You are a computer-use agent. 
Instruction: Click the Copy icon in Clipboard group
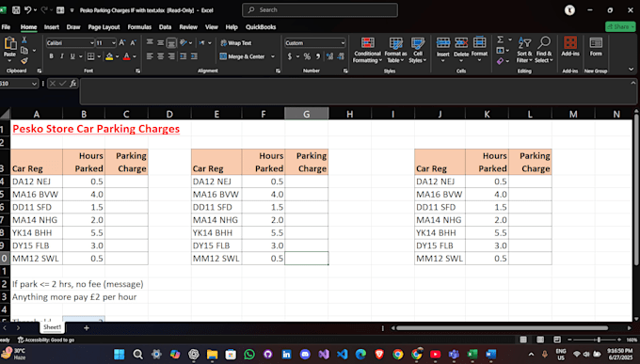(24, 50)
